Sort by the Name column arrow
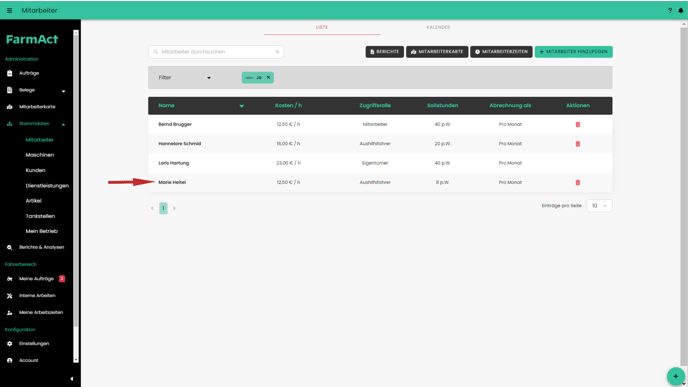 click(x=241, y=106)
